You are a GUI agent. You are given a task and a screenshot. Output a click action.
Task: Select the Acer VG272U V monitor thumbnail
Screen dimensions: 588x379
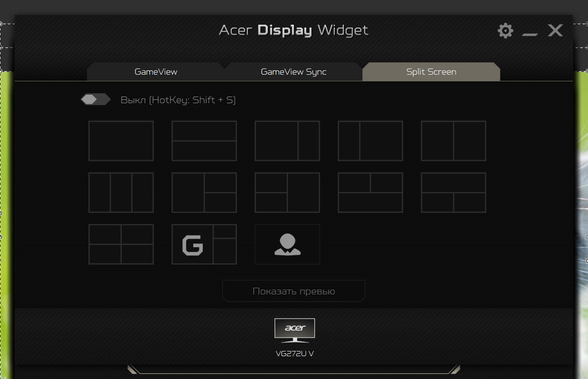(x=294, y=330)
